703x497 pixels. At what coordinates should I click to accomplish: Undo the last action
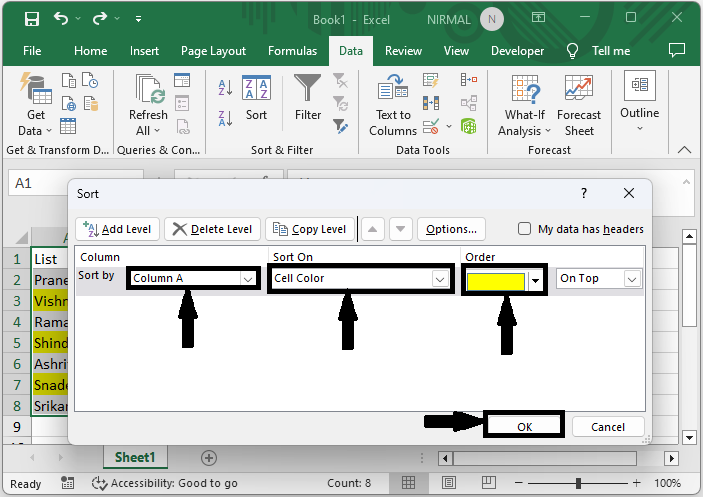[61, 18]
